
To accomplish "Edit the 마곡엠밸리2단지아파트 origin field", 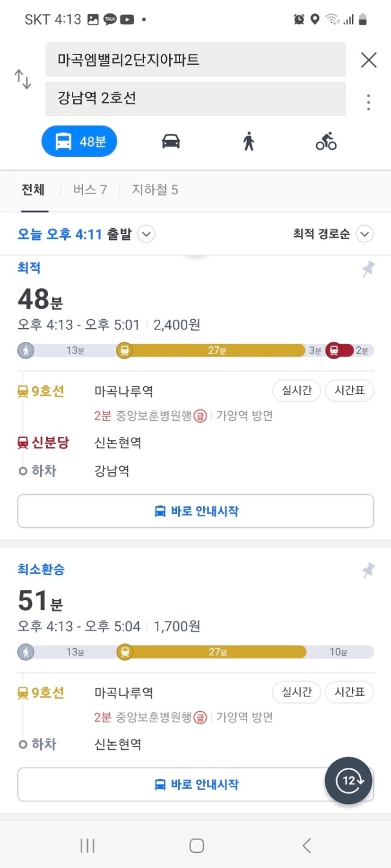I will click(196, 60).
